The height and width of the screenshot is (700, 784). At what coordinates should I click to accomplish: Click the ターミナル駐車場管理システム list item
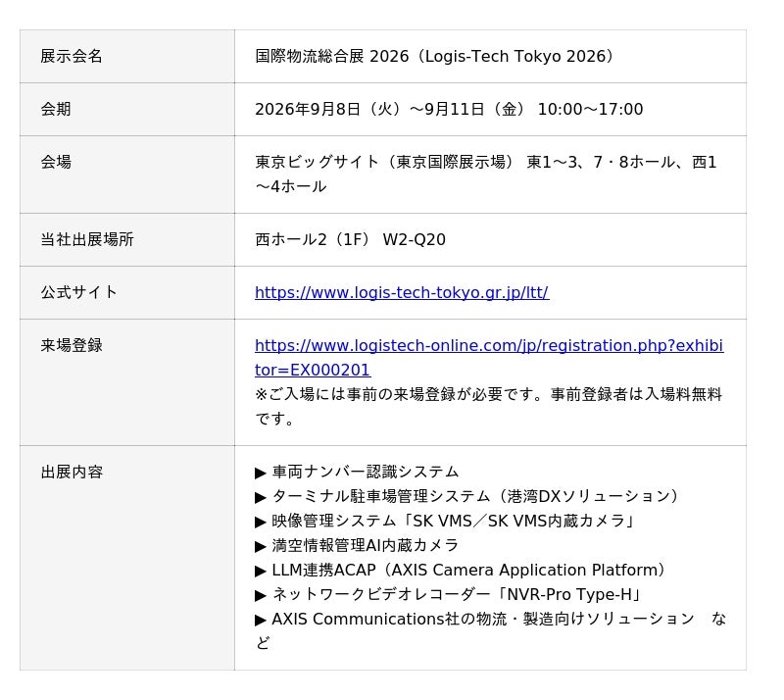tap(470, 496)
